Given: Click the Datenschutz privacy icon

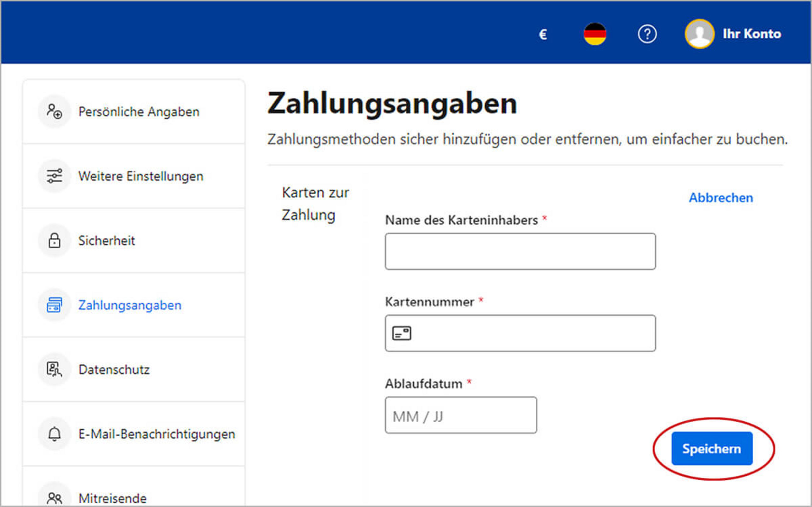Looking at the screenshot, I should 54,369.
